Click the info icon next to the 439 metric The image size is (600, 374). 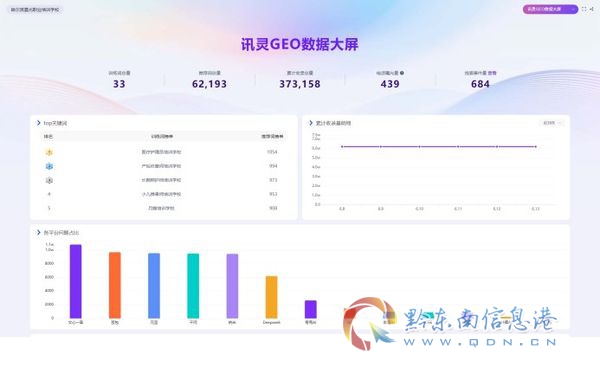(402, 73)
